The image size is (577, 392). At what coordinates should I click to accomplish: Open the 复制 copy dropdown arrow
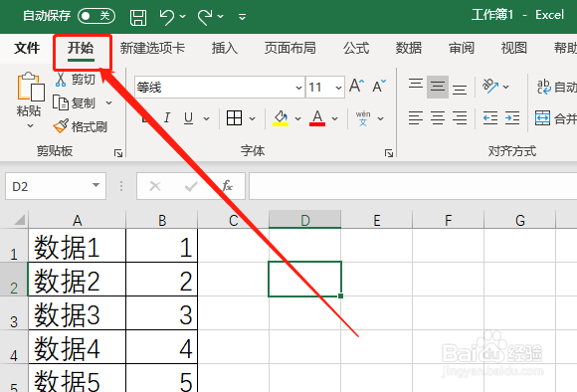click(x=108, y=102)
